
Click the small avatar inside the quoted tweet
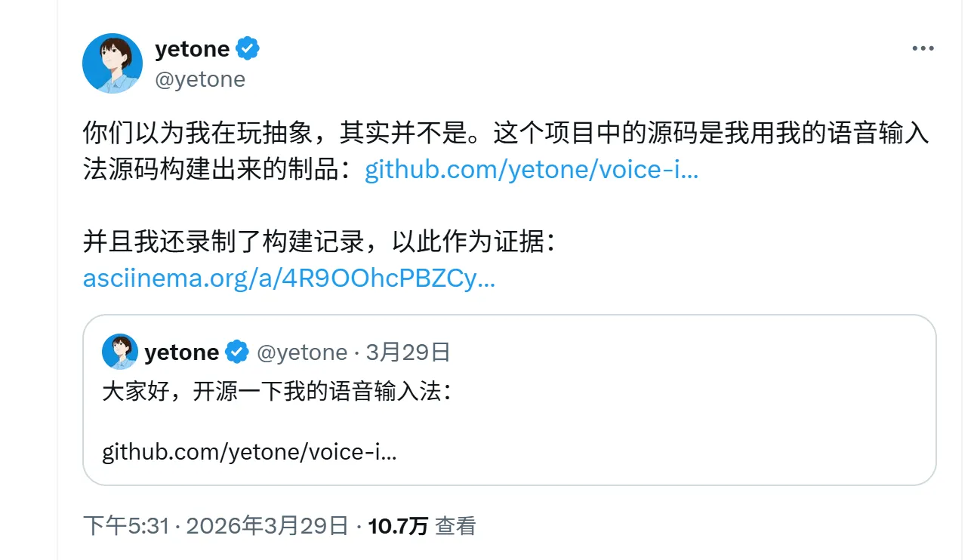tap(120, 352)
